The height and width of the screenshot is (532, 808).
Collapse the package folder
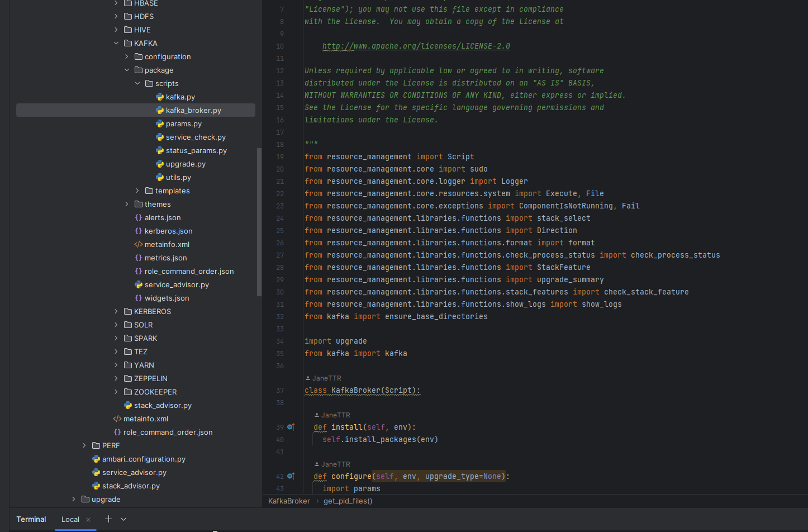pyautogui.click(x=127, y=70)
